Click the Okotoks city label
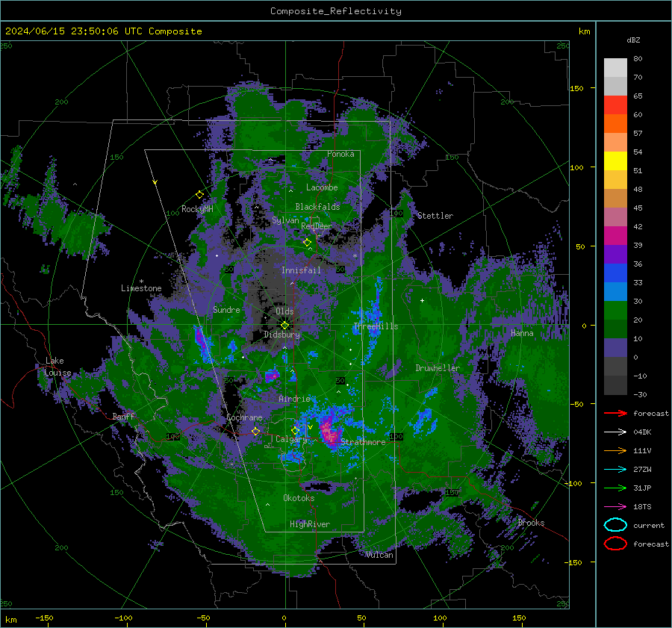672x628 pixels. 299,498
